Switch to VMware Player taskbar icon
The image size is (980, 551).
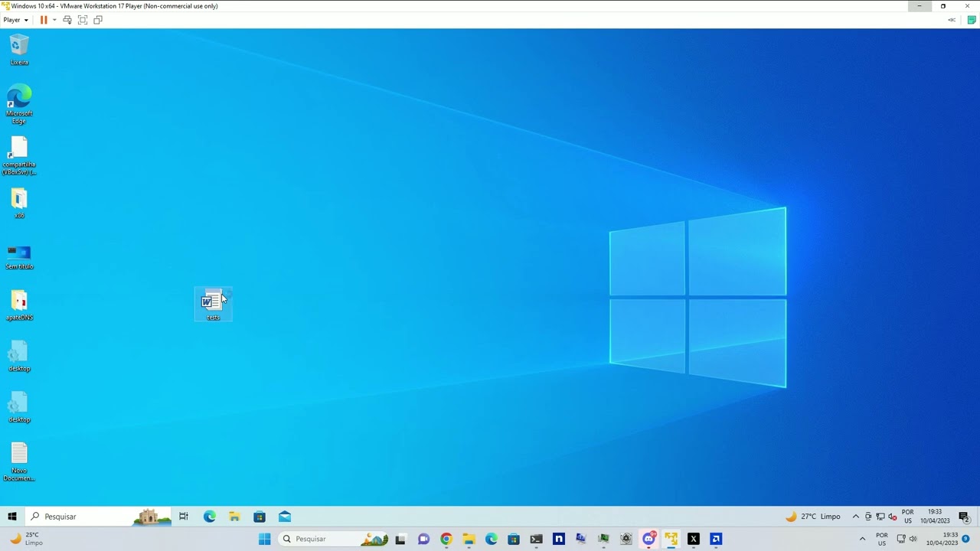(x=671, y=539)
